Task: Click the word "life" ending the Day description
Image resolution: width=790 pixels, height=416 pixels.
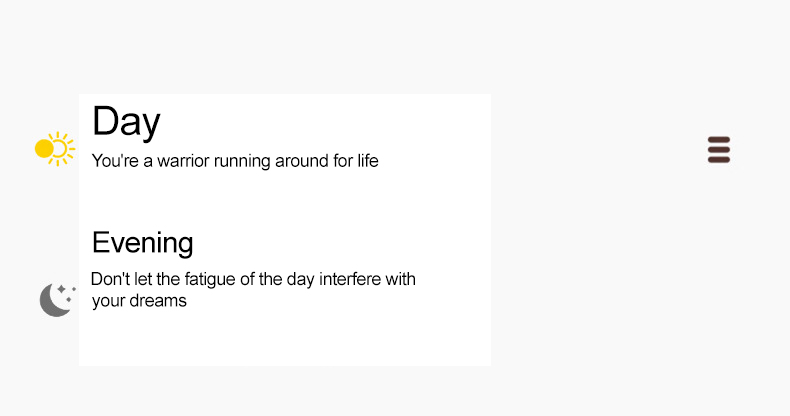Action: [x=367, y=160]
